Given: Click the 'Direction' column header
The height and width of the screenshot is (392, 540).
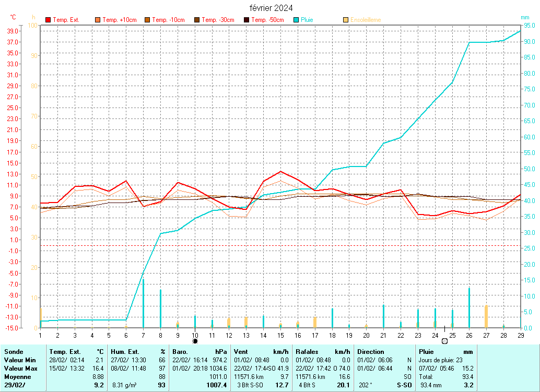Looking at the screenshot, I should [371, 352].
